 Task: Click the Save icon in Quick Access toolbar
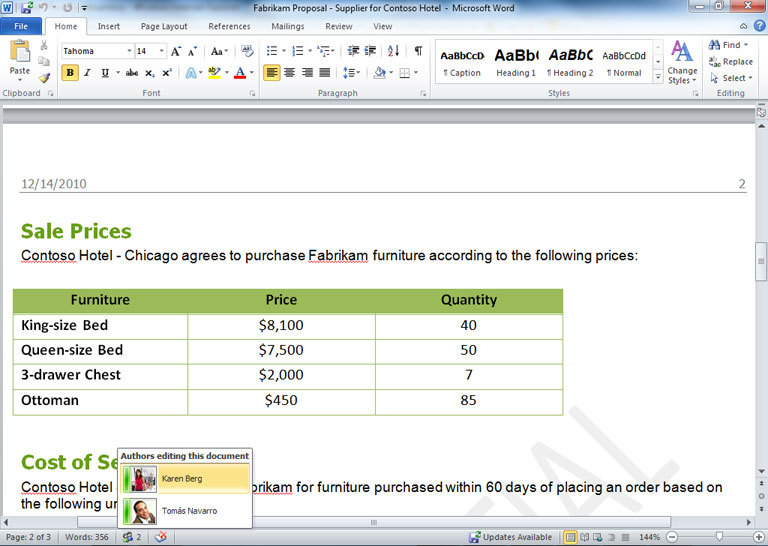[x=27, y=8]
